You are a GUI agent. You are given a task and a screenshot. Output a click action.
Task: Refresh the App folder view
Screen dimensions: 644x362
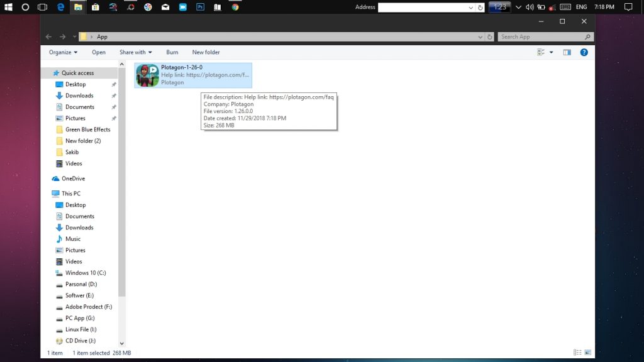[489, 36]
